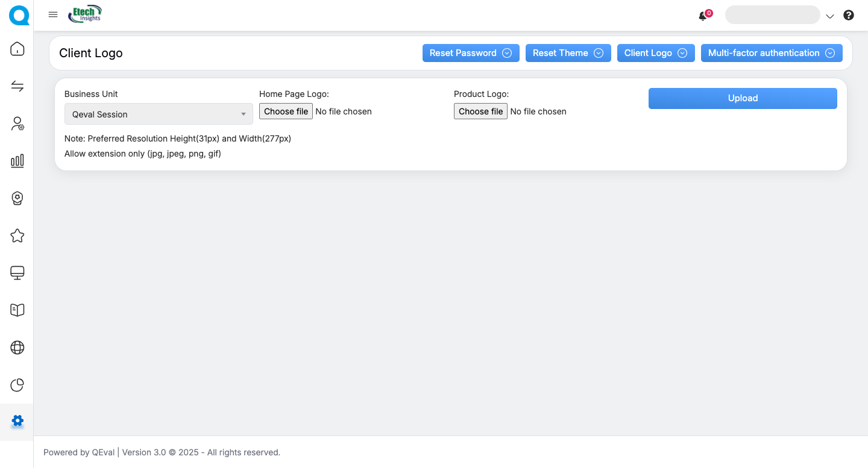Expand the user profile chevron
This screenshot has height=468, width=868.
coord(830,16)
